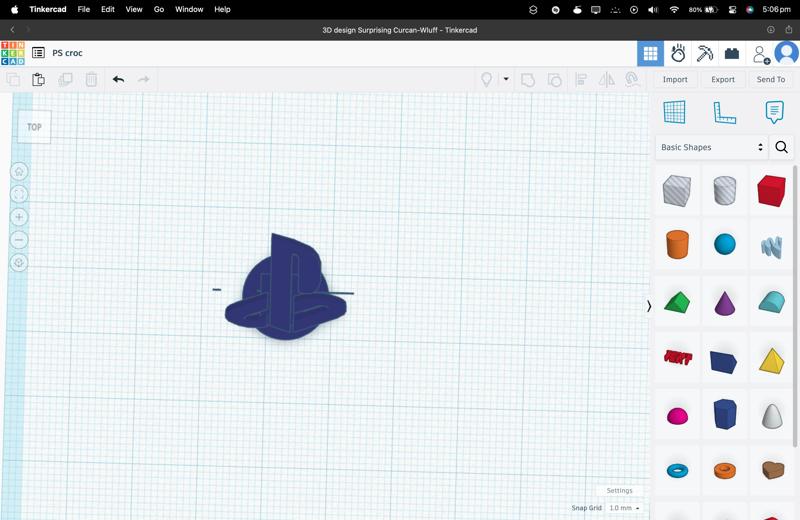
Task: Open the Tinkercad logo home link
Action: pyautogui.click(x=13, y=53)
